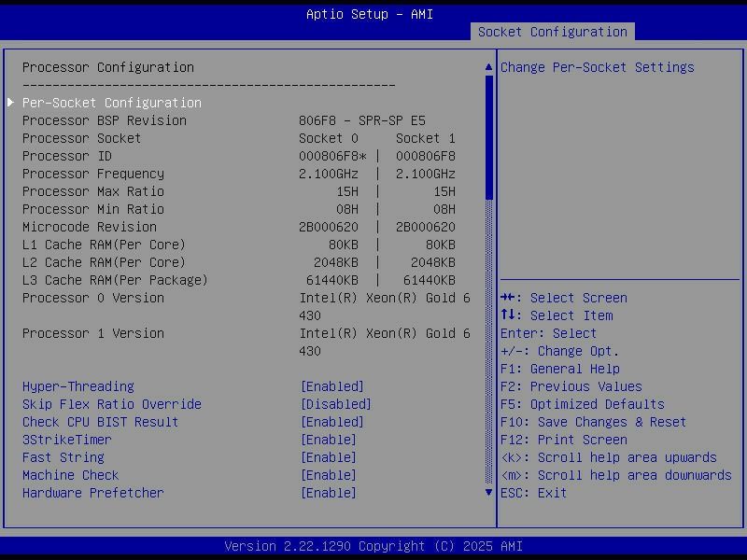
Task: Select Skip Flex Ratio Override label
Action: click(x=112, y=404)
